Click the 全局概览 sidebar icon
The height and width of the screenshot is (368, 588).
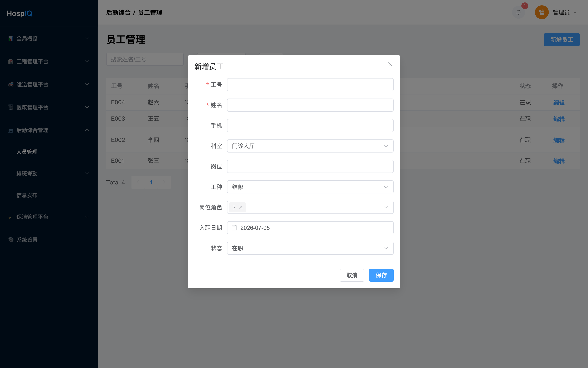coord(11,38)
